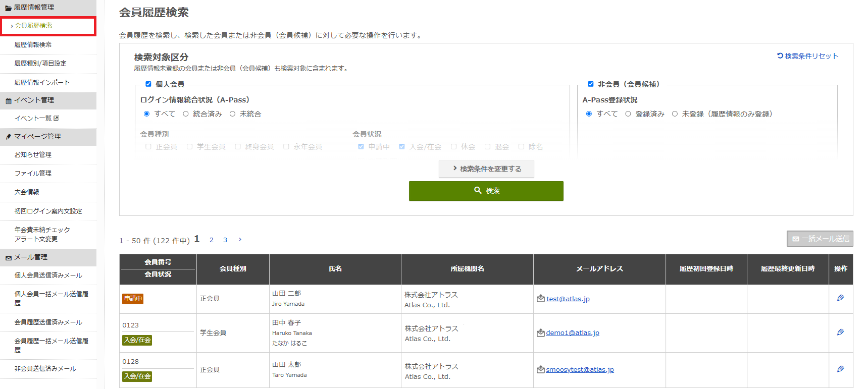
Task: Toggle the 申請中 会員状況 checkbox
Action: pyautogui.click(x=361, y=147)
